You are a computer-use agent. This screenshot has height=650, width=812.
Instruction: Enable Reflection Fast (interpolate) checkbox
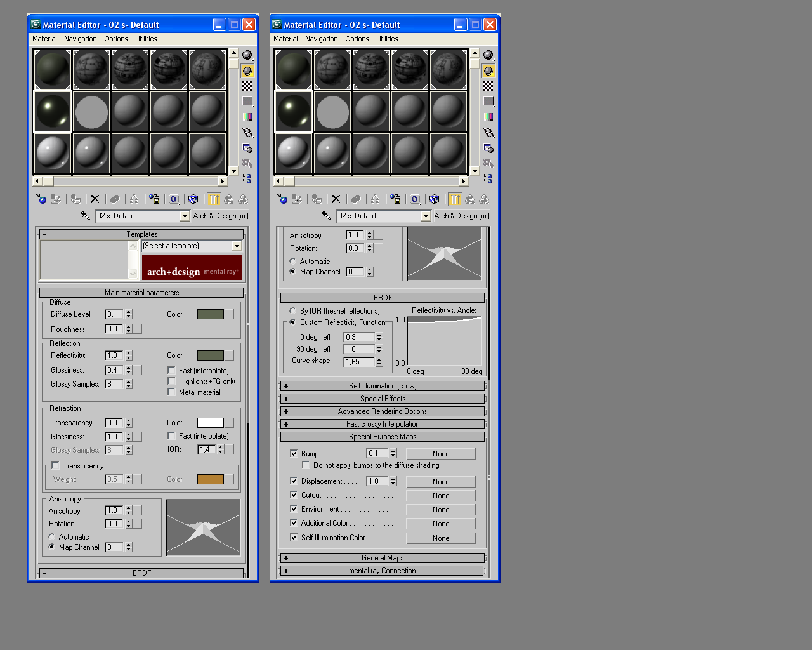(171, 370)
